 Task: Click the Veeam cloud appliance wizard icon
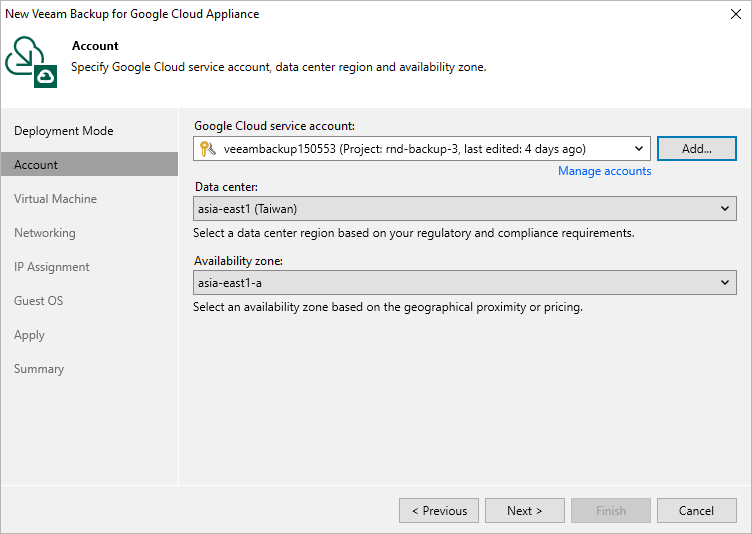[31, 62]
